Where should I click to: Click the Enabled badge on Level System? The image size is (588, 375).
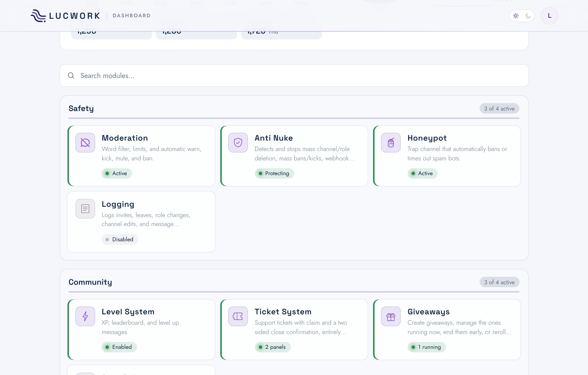(119, 347)
